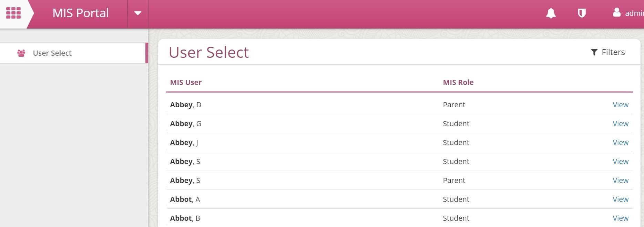View Abbey, D parent record
The height and width of the screenshot is (227, 644).
[621, 105]
